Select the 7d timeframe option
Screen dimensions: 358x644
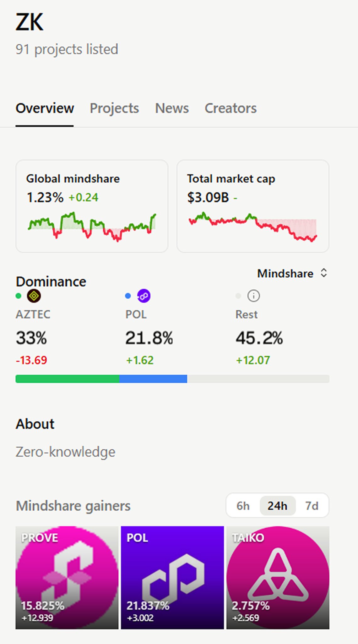click(x=312, y=506)
